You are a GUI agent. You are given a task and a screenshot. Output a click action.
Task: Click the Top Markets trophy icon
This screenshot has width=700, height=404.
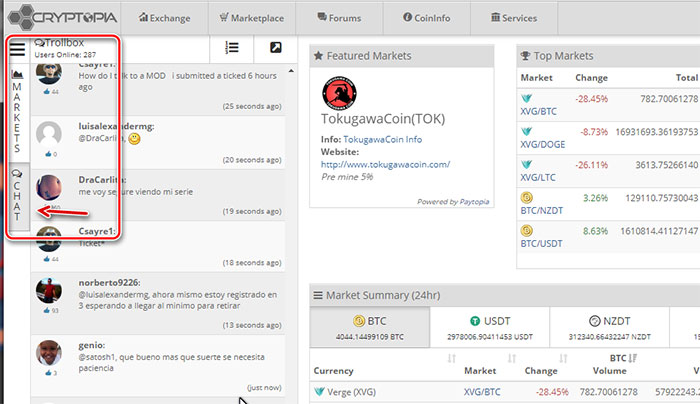point(525,56)
